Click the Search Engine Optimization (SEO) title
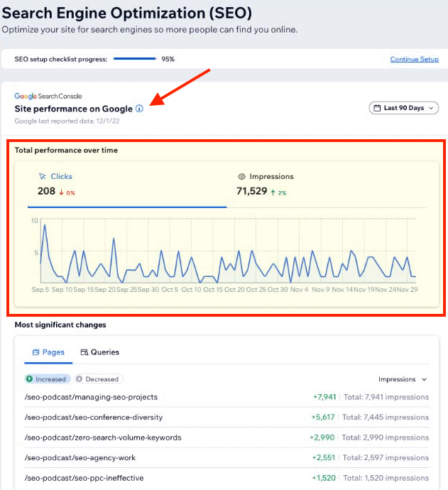Viewport: 448px width, 490px height. (127, 13)
